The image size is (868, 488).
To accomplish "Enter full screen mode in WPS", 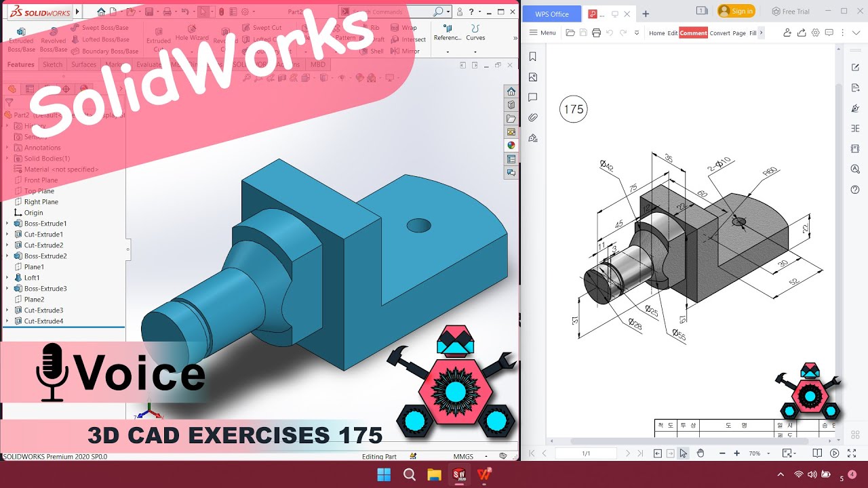I will click(851, 453).
